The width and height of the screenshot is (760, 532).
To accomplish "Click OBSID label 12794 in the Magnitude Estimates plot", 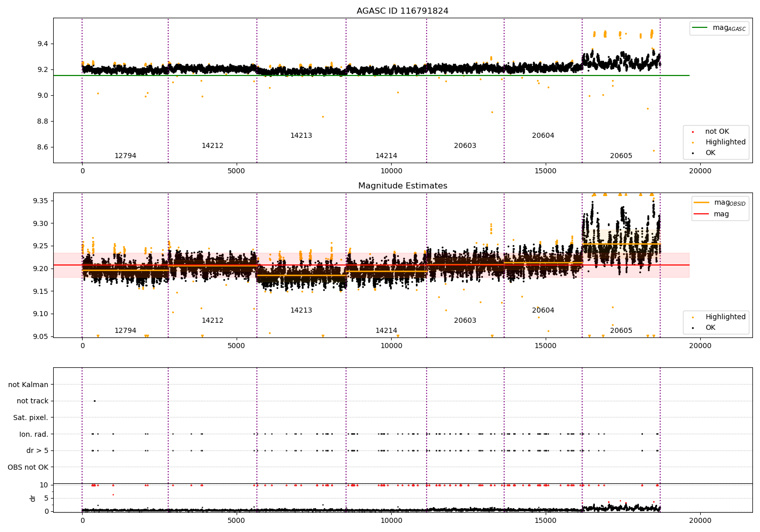I will [x=125, y=331].
